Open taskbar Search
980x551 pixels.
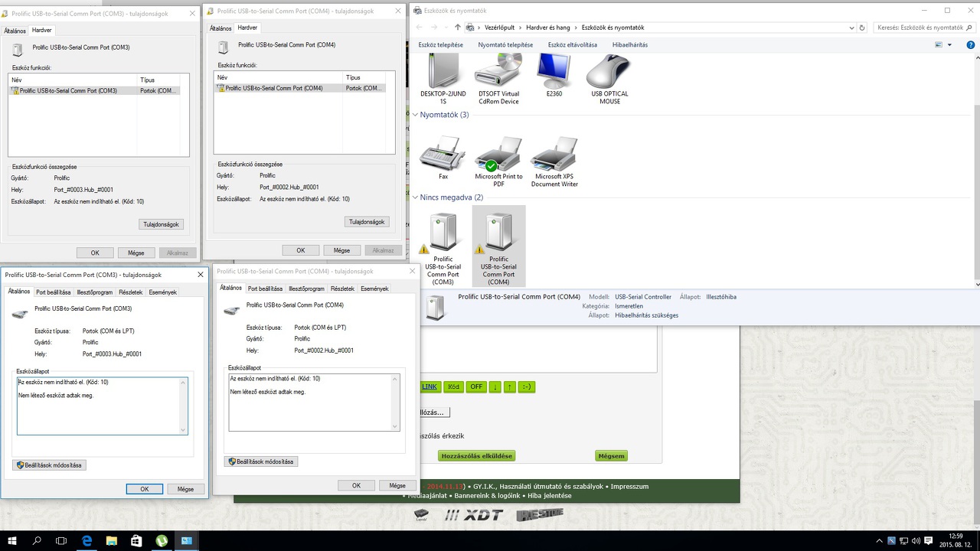(37, 540)
